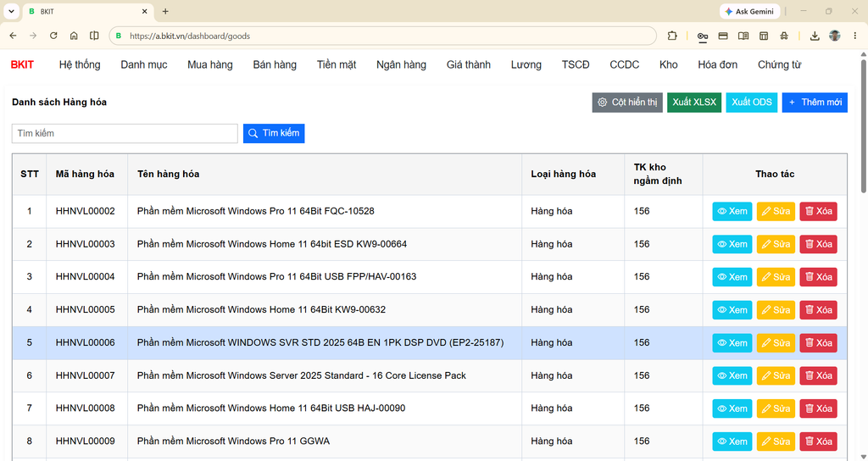The width and height of the screenshot is (868, 461).
Task: Open the Hóa đơn menu
Action: click(x=717, y=64)
